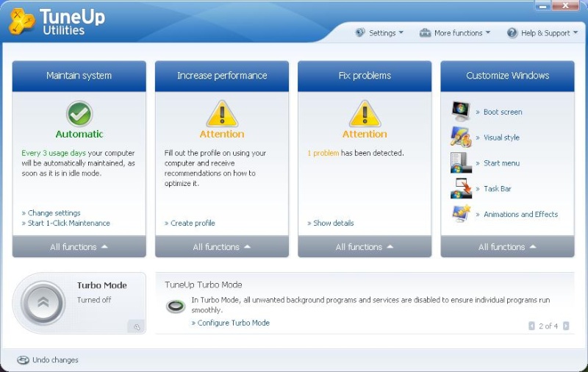Open the Visual style link

point(501,137)
